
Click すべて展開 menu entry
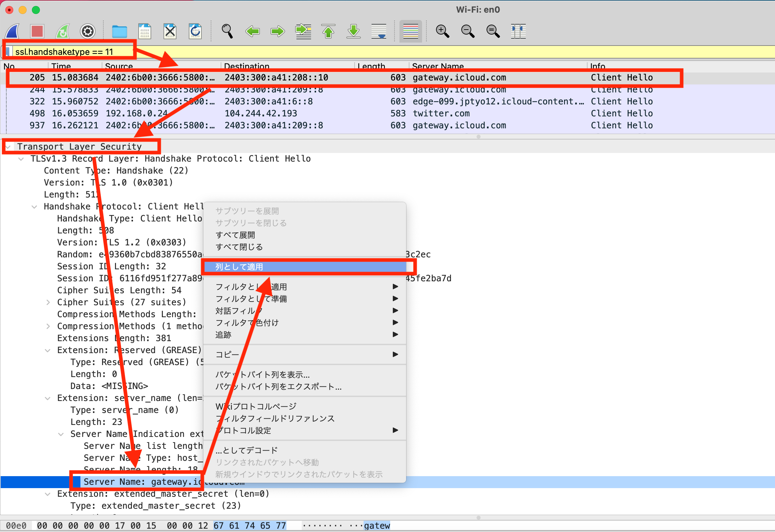[235, 235]
